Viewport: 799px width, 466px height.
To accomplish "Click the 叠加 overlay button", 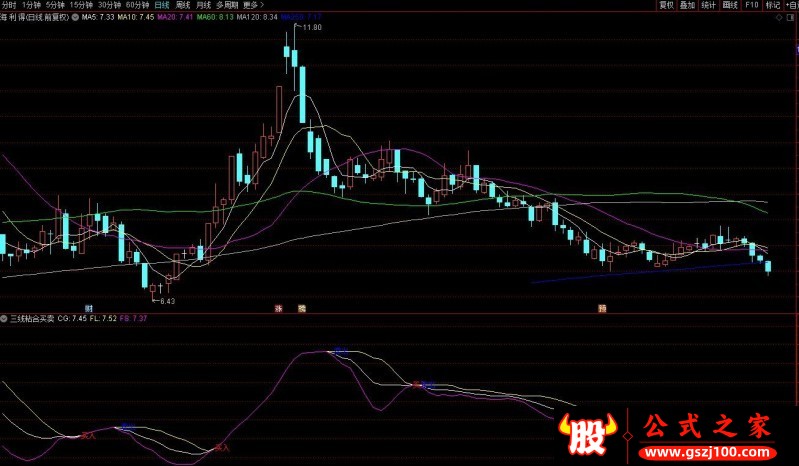I will 687,5.
